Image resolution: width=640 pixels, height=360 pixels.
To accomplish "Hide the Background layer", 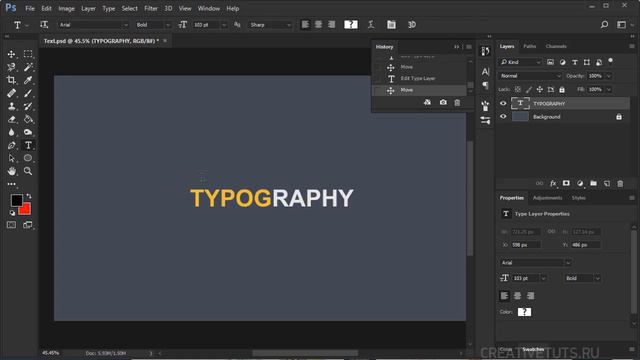I will click(503, 117).
